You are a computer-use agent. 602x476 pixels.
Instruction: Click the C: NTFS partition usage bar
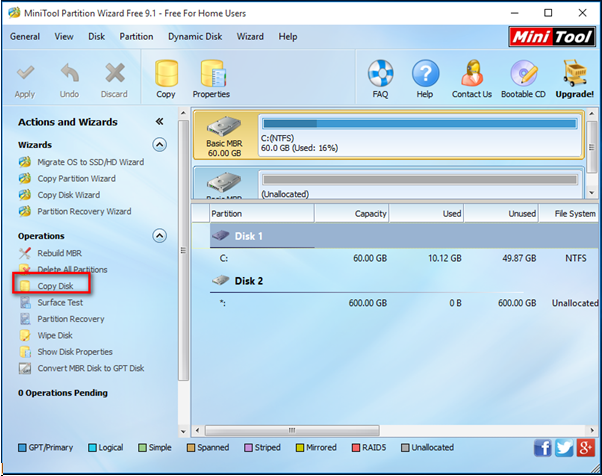[x=420, y=124]
